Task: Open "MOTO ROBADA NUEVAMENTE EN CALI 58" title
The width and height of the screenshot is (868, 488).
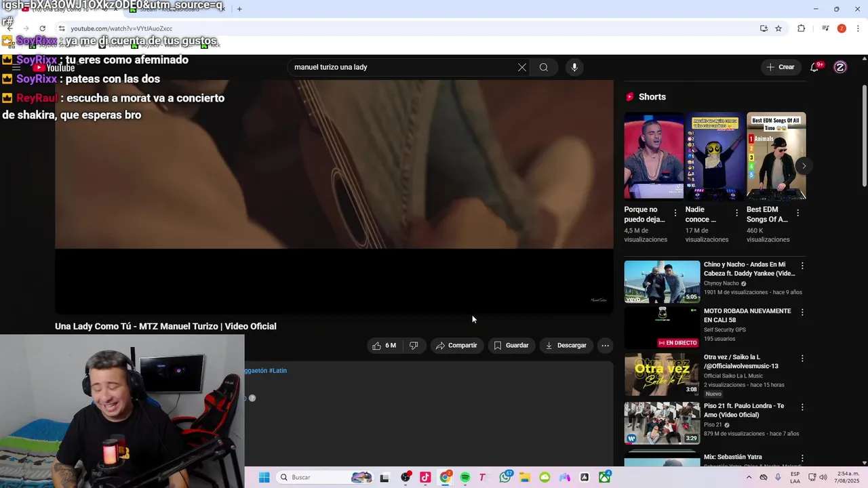Action: 747,315
